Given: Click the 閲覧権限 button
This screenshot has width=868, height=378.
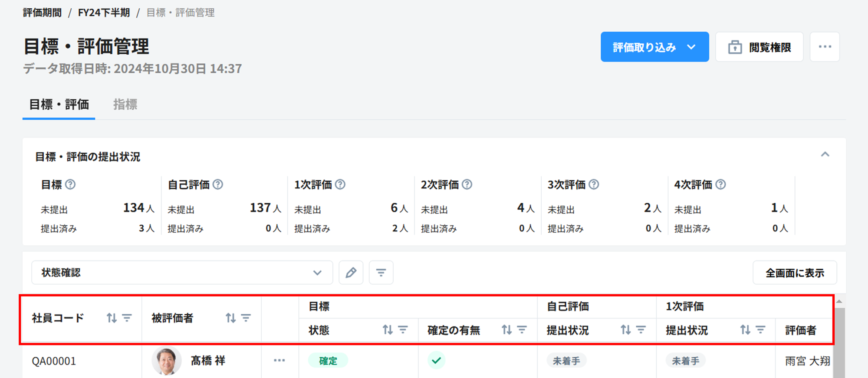Looking at the screenshot, I should click(x=759, y=47).
